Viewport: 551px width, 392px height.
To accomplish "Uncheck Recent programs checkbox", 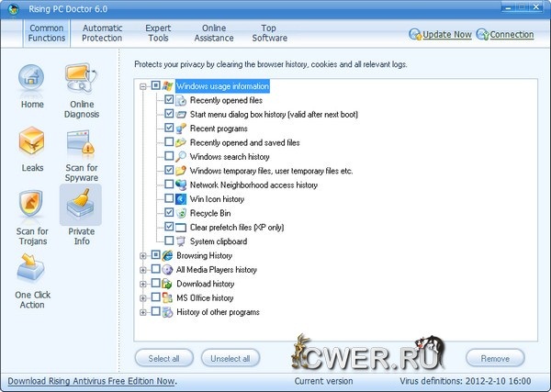I will point(169,128).
